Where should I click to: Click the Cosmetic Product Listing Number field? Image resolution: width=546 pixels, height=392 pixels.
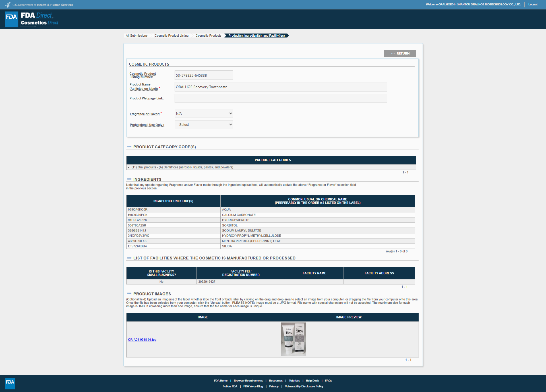pos(204,75)
